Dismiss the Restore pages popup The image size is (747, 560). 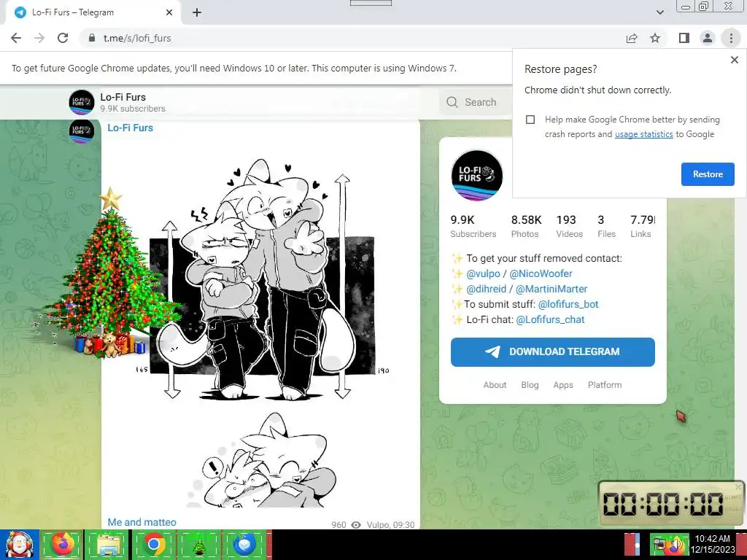click(734, 60)
